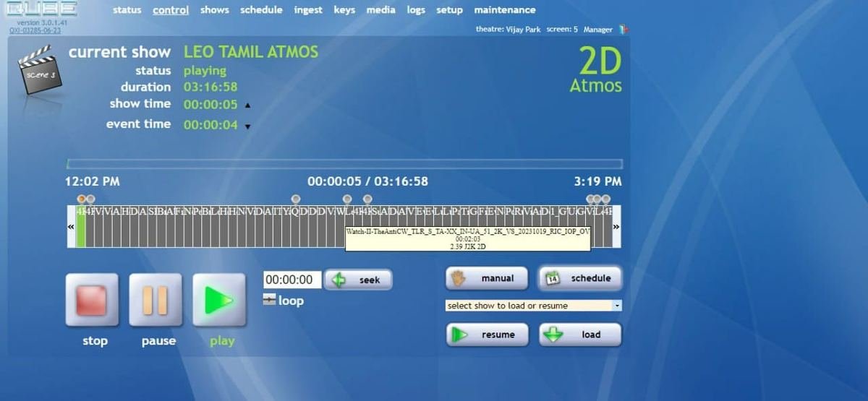Screen dimensions: 868x401
Task: Pause the current show
Action: [156, 300]
